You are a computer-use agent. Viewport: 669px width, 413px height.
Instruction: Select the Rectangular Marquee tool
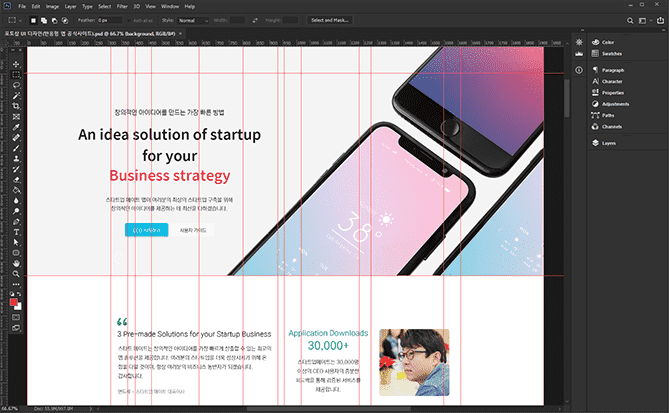[x=16, y=75]
